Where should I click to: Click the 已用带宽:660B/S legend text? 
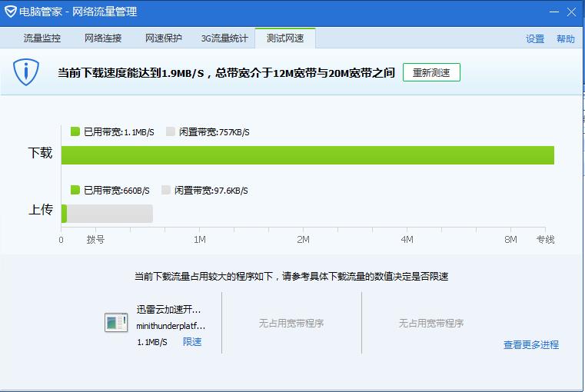tap(117, 191)
